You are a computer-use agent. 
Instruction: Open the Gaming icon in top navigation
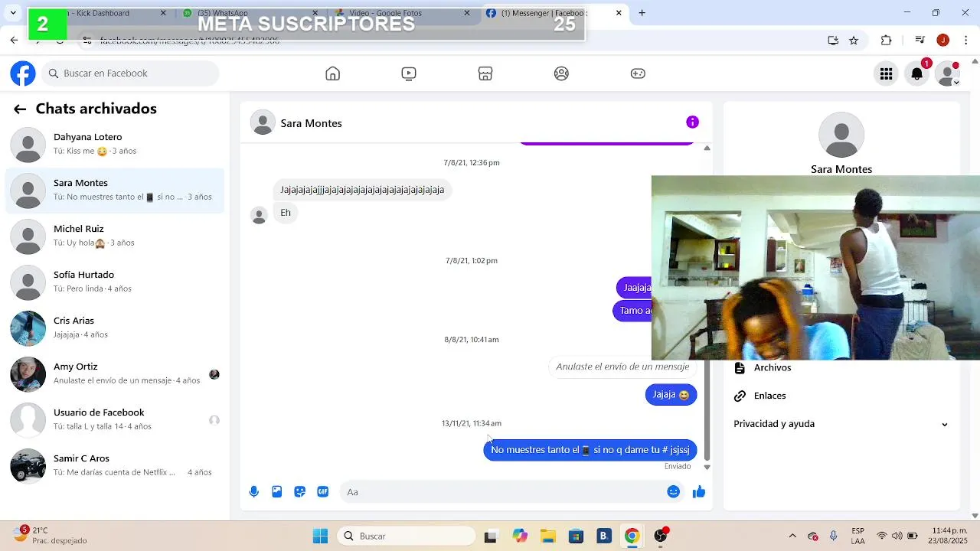pos(638,73)
